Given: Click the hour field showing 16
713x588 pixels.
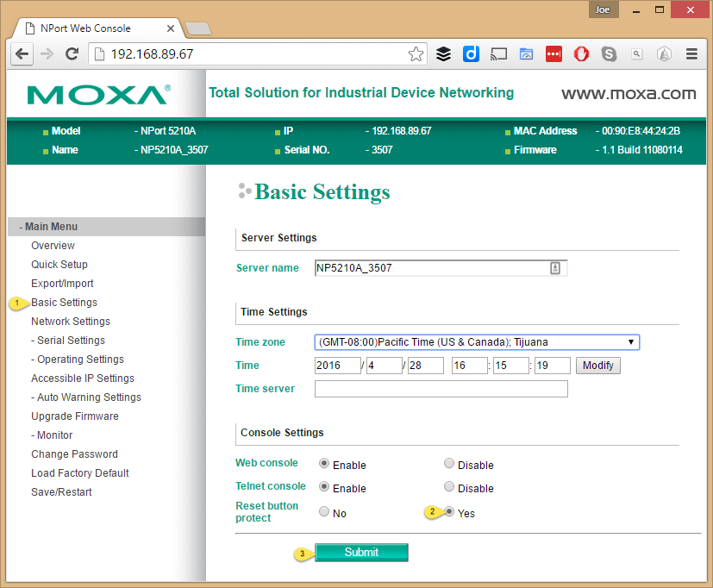Looking at the screenshot, I should click(x=470, y=366).
